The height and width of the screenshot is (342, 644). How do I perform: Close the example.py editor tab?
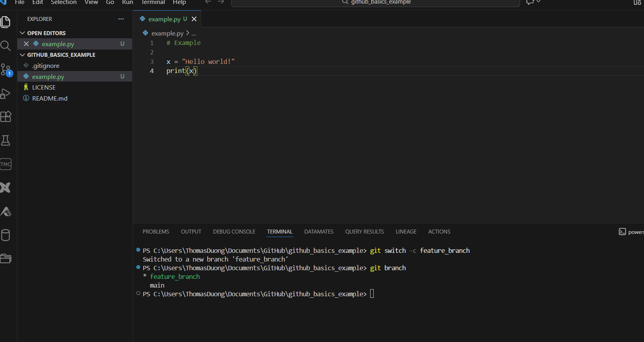coord(194,19)
